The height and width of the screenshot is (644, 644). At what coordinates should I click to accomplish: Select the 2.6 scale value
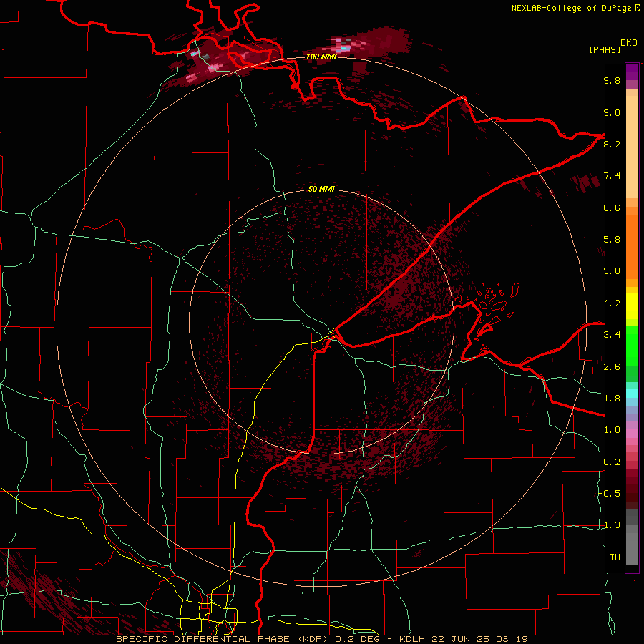[x=612, y=367]
